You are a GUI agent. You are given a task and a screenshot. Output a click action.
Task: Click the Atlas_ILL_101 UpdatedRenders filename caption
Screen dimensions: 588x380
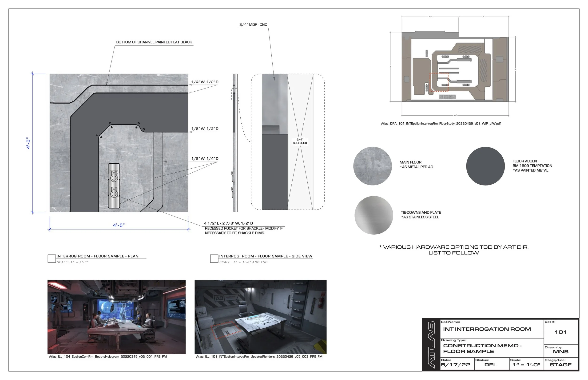[259, 356]
